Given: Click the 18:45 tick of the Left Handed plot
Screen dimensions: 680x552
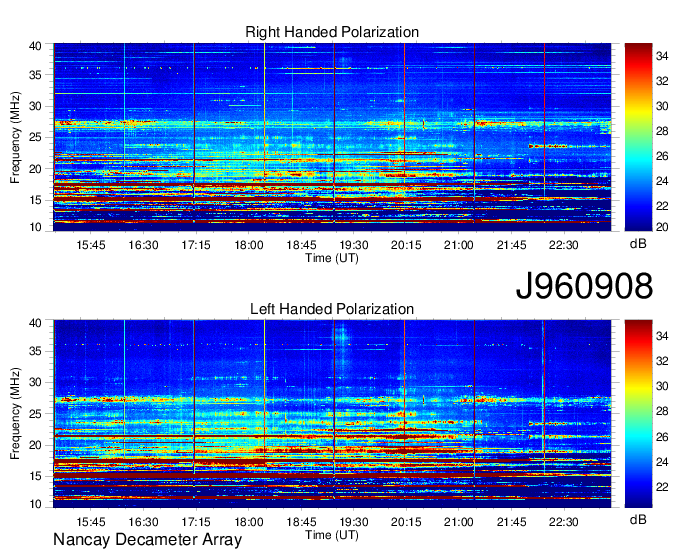Looking at the screenshot, I should pyautogui.click(x=301, y=521).
